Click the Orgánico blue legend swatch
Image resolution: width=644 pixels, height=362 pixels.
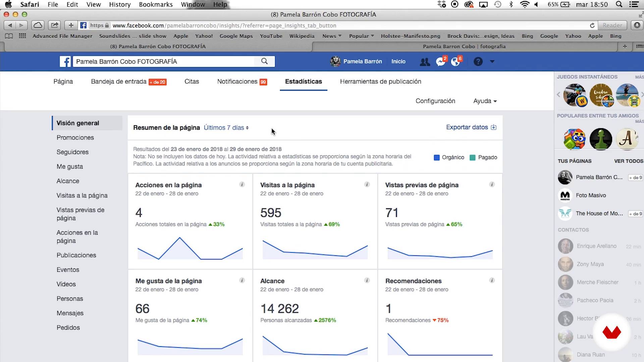click(436, 158)
